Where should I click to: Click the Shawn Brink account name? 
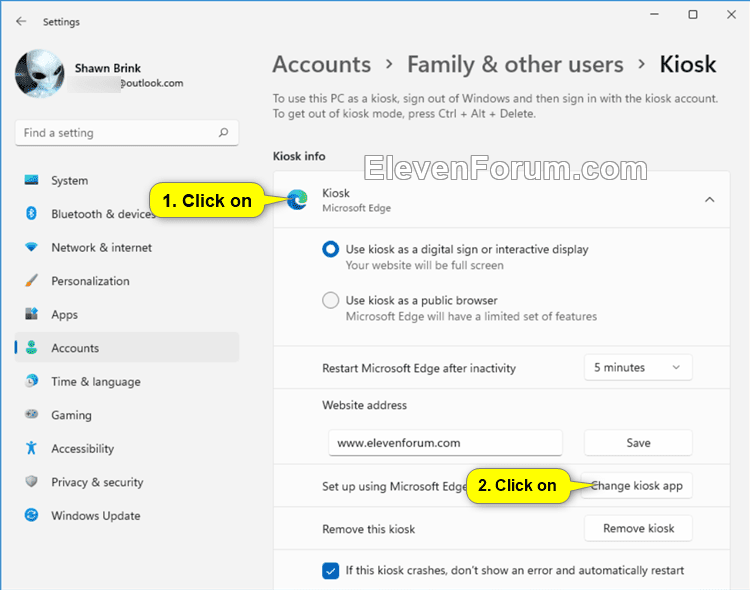(x=108, y=68)
